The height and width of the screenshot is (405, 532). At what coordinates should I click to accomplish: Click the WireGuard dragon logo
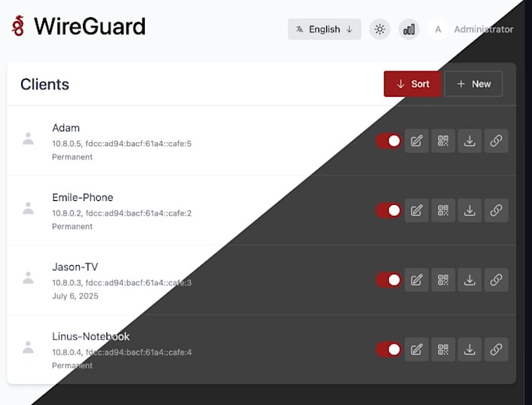[18, 26]
